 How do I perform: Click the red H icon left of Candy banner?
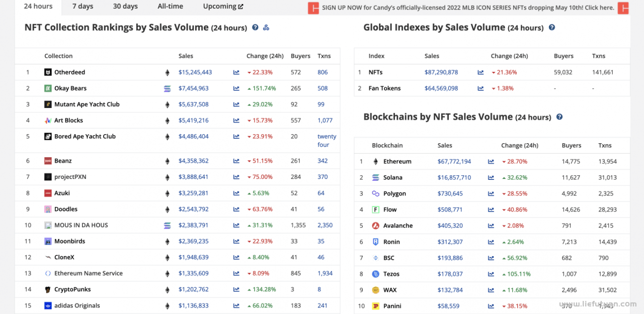313,8
